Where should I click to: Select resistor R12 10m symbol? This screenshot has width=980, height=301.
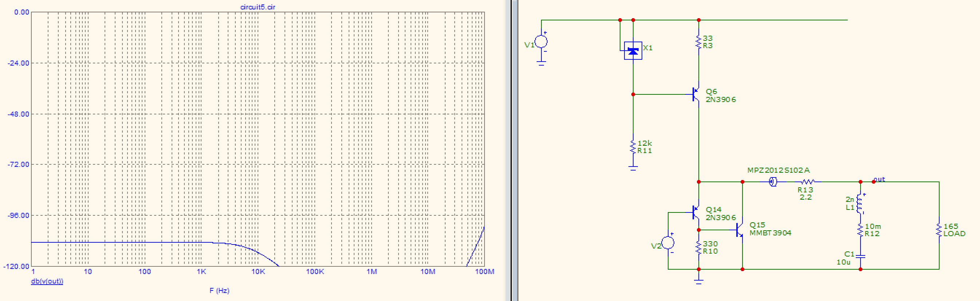click(860, 230)
